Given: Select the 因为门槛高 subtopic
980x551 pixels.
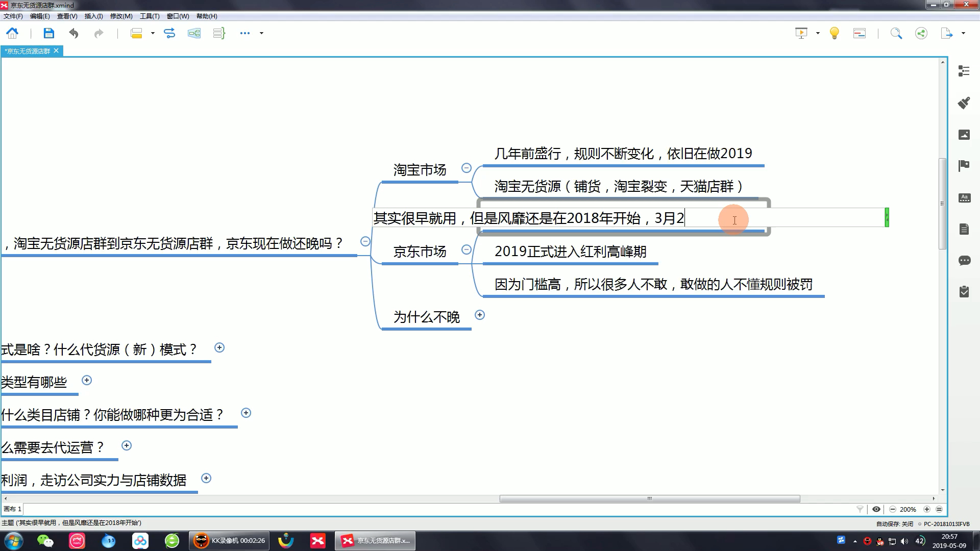Looking at the screenshot, I should pos(653,284).
